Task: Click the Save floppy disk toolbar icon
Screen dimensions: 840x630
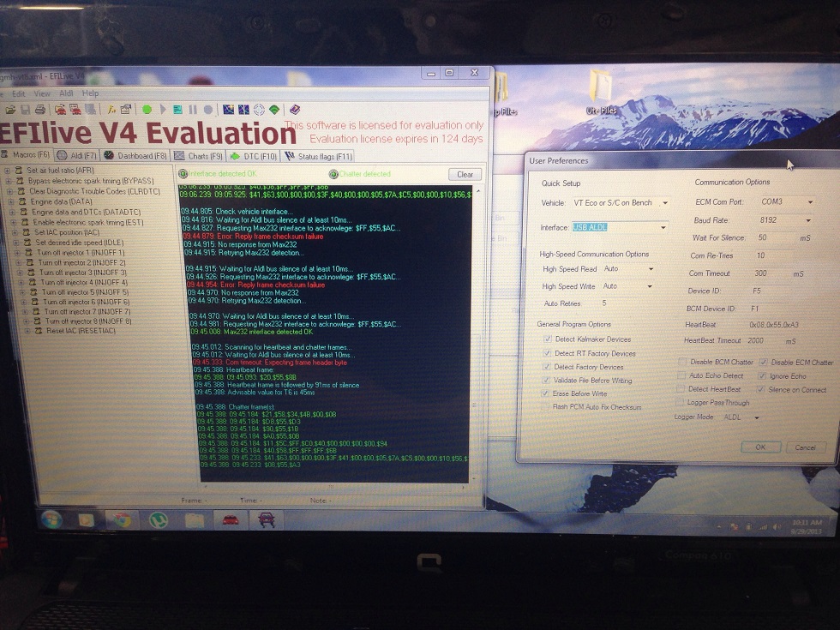Action: (25, 110)
